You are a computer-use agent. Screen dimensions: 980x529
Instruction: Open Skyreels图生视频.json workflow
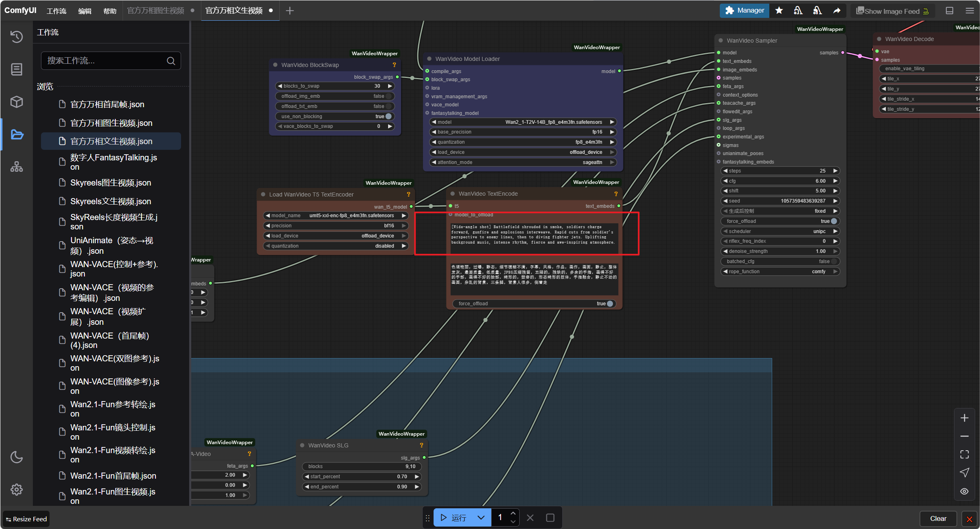click(110, 183)
